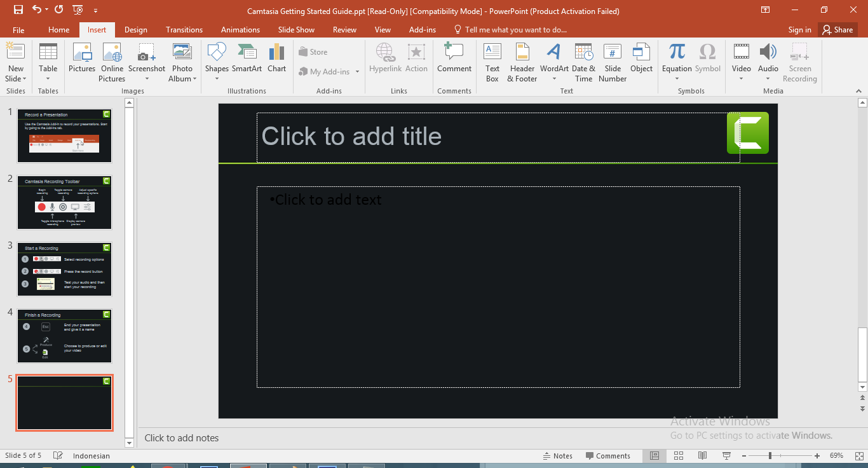Image resolution: width=868 pixels, height=468 pixels.
Task: Switch to Slide Sorter view
Action: [679, 456]
